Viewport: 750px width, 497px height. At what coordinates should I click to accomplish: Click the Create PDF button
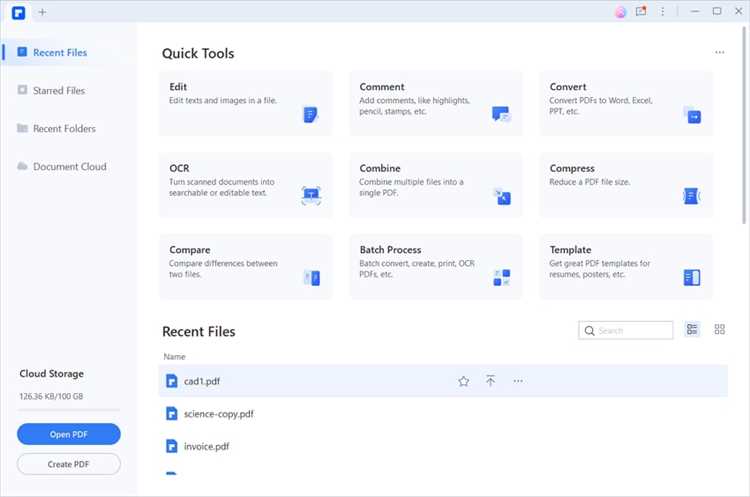tap(69, 464)
